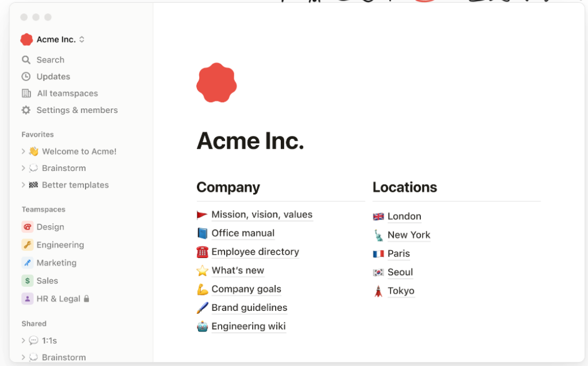
Task: Click the Engineering teamspace wrench icon
Action: 28,245
